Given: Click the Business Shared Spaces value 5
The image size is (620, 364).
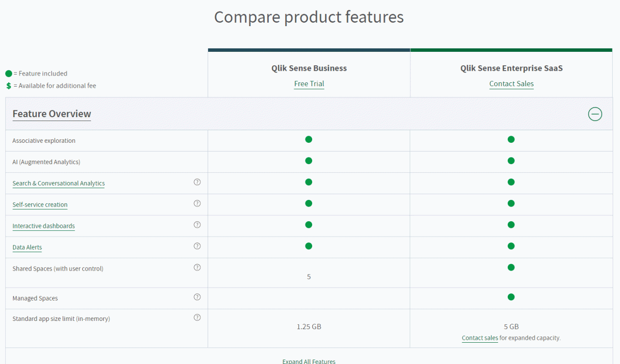Looking at the screenshot, I should coord(309,277).
